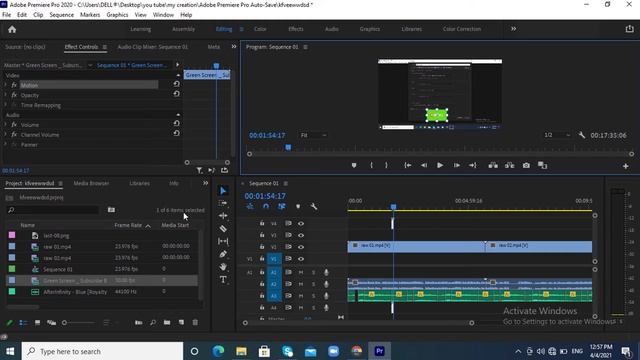Click the Add Marker button in Program monitor

tap(354, 165)
